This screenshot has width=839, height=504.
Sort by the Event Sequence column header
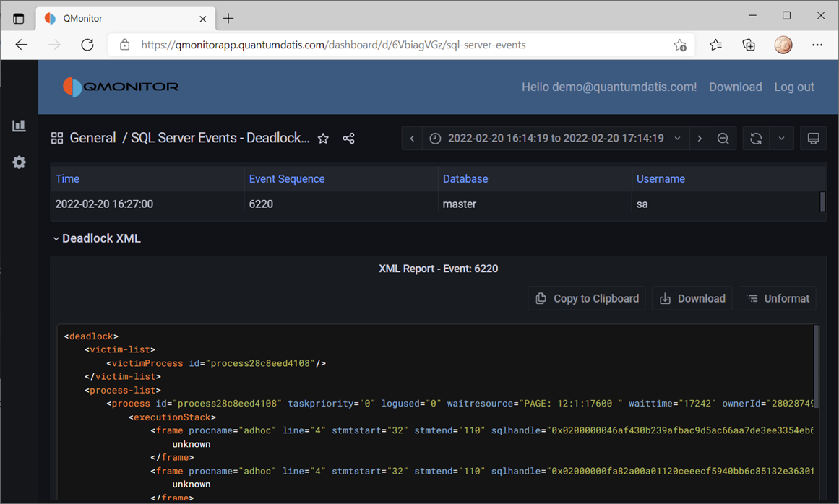(287, 179)
